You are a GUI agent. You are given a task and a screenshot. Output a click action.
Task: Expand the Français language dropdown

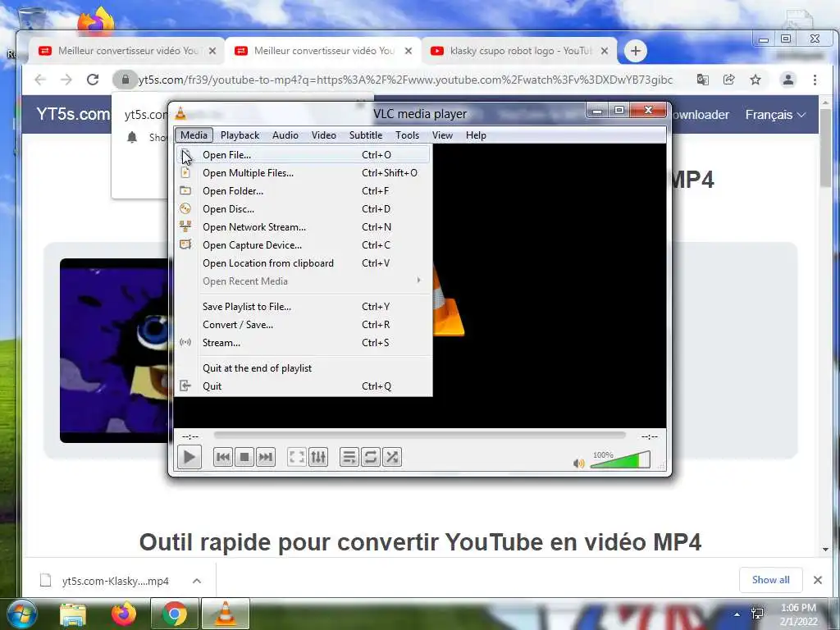point(775,115)
